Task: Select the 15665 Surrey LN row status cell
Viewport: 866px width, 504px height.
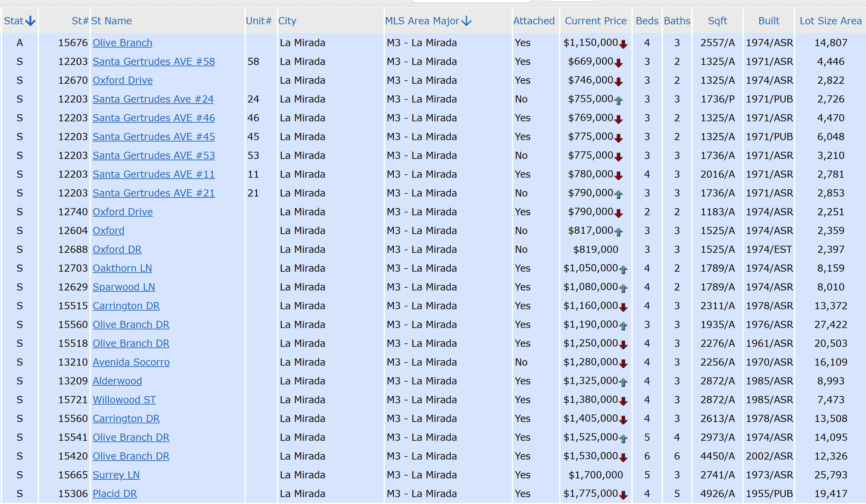Action: (x=20, y=475)
